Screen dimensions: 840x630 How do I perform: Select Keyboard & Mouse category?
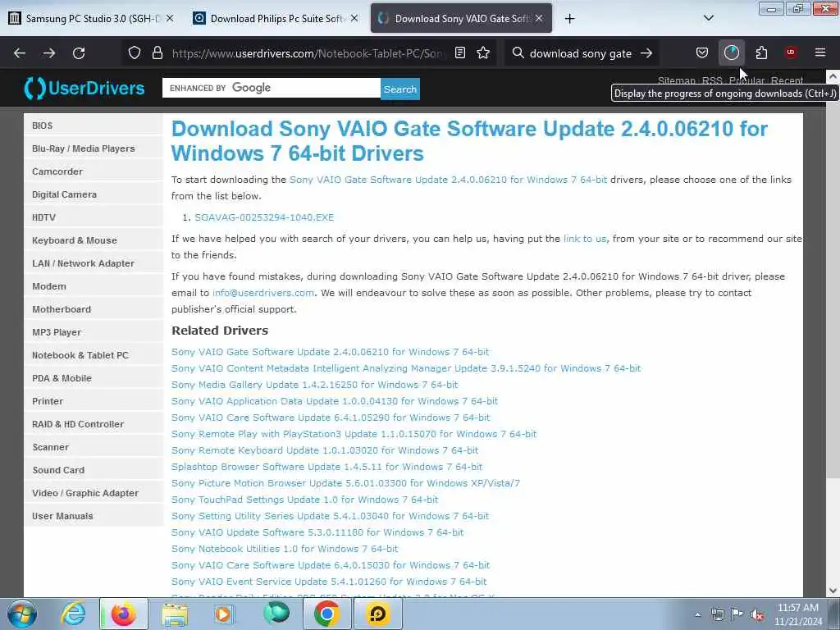click(x=94, y=240)
